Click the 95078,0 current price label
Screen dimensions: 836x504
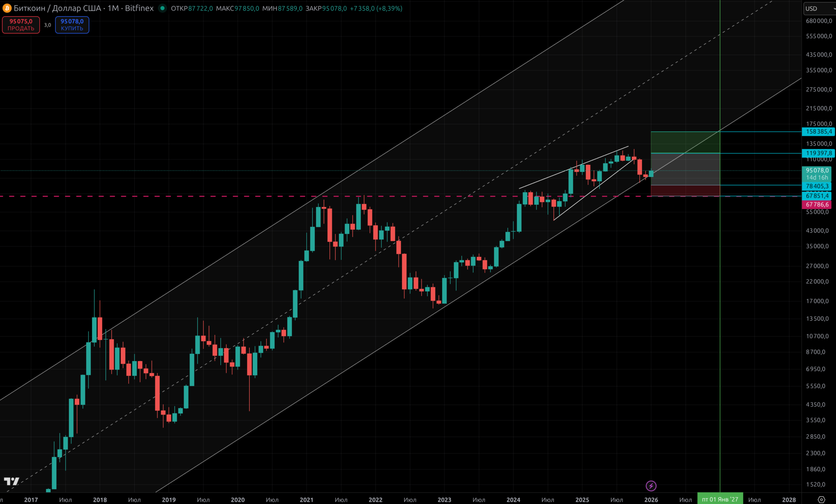(x=817, y=171)
